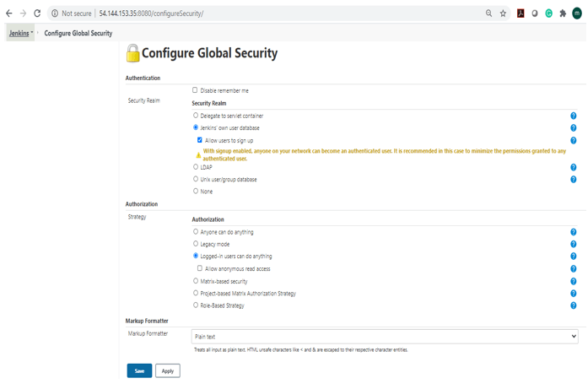
Task: Bookmark page using the star icon
Action: click(x=503, y=14)
